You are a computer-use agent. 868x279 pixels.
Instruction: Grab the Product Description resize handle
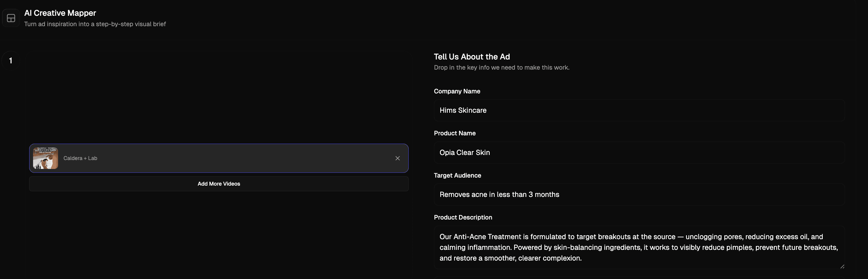tap(842, 266)
